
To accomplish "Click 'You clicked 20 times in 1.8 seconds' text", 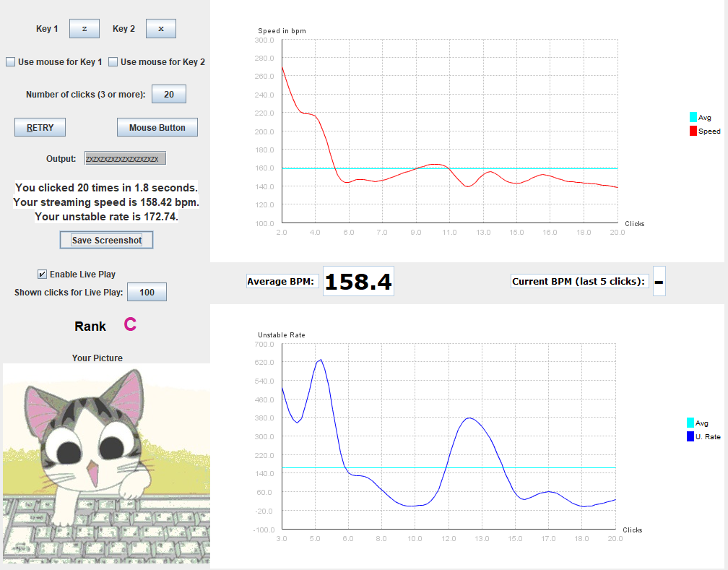I will pyautogui.click(x=106, y=188).
